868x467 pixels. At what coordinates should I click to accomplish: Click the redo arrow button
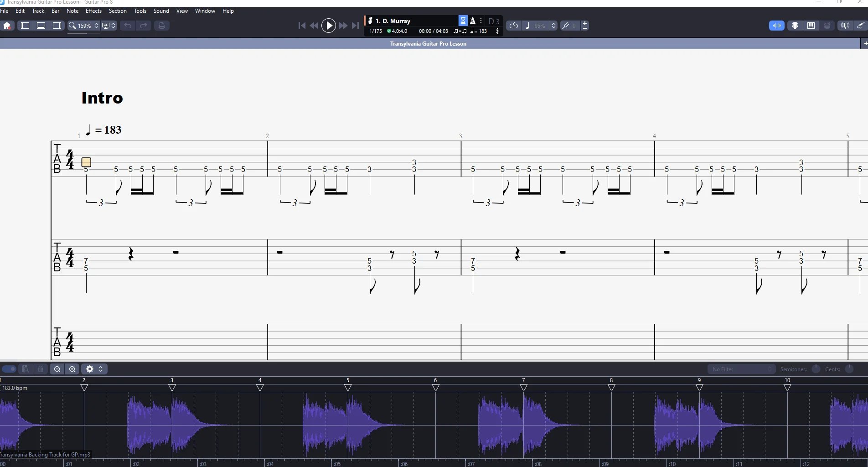click(x=144, y=26)
